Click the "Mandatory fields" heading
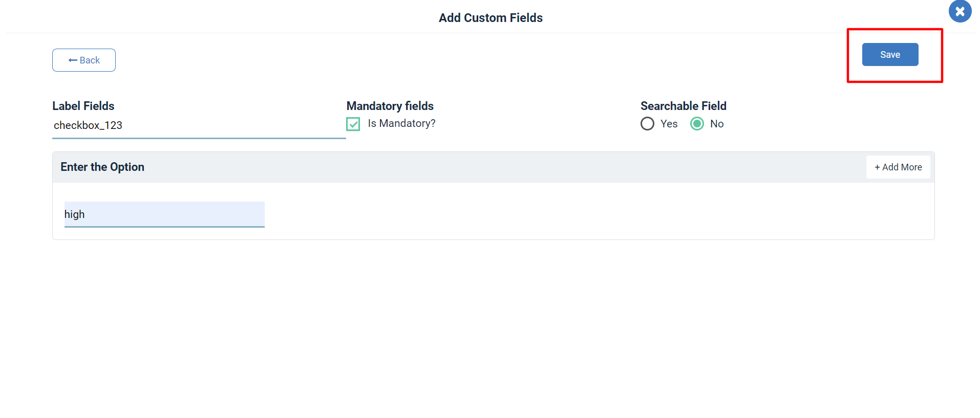Viewport: 980px width, 418px height. pyautogui.click(x=390, y=106)
